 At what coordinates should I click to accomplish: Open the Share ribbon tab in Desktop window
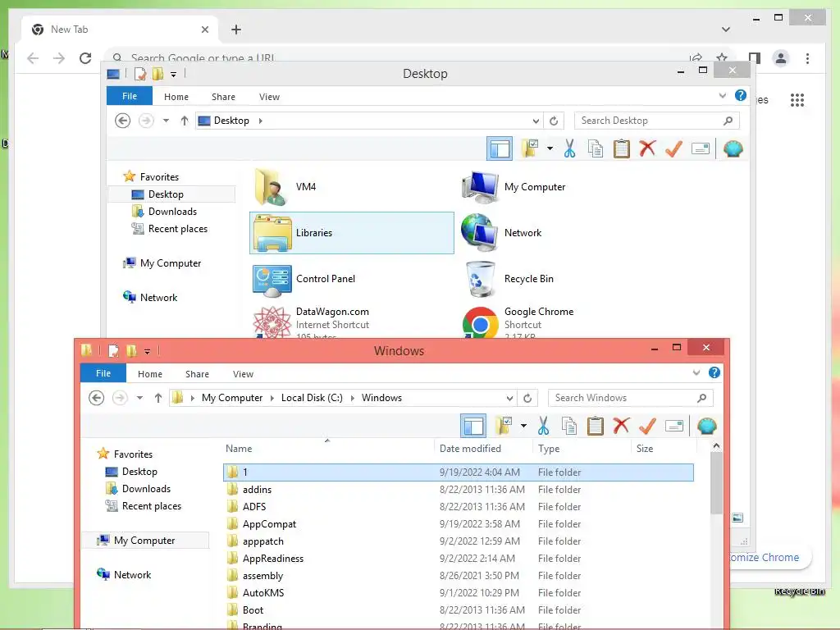(x=223, y=97)
